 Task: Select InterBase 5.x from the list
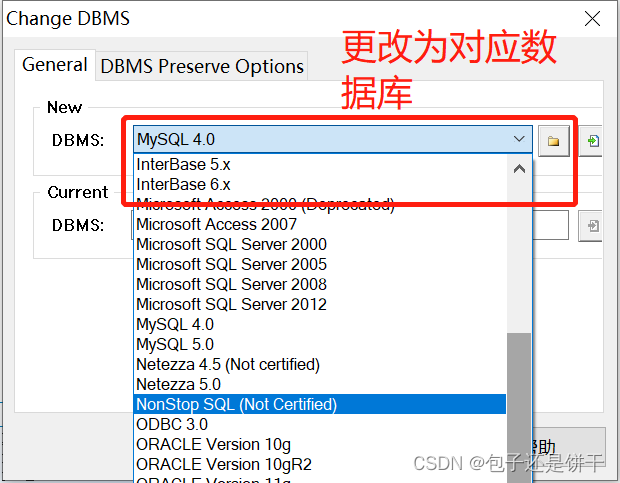click(319, 164)
